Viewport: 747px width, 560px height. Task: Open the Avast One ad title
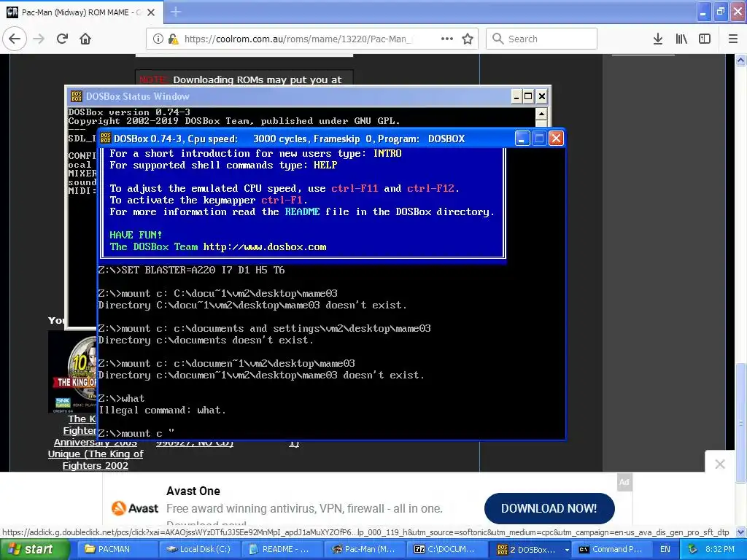[193, 491]
